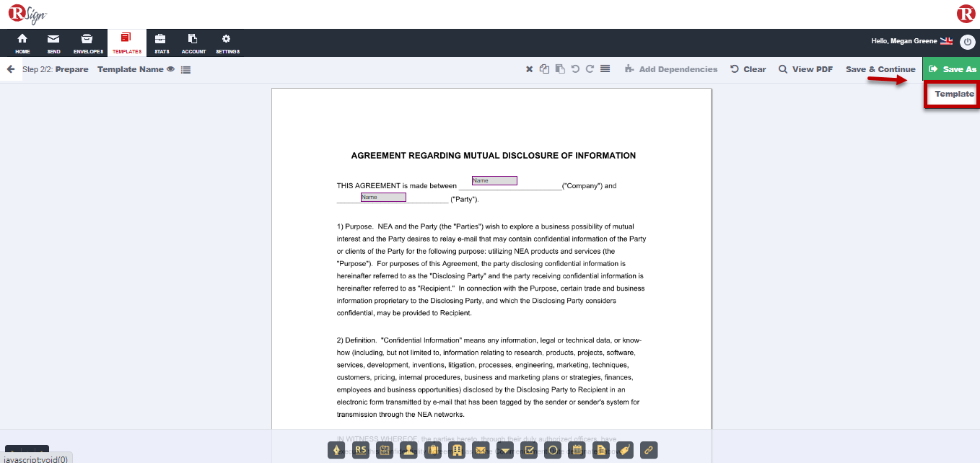Click the copy control icon
This screenshot has width=980, height=463.
[x=545, y=69]
